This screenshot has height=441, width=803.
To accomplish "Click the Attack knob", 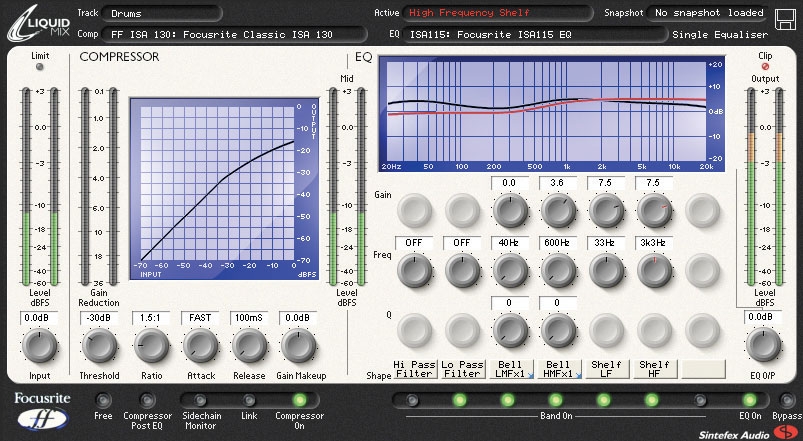I will pos(200,345).
